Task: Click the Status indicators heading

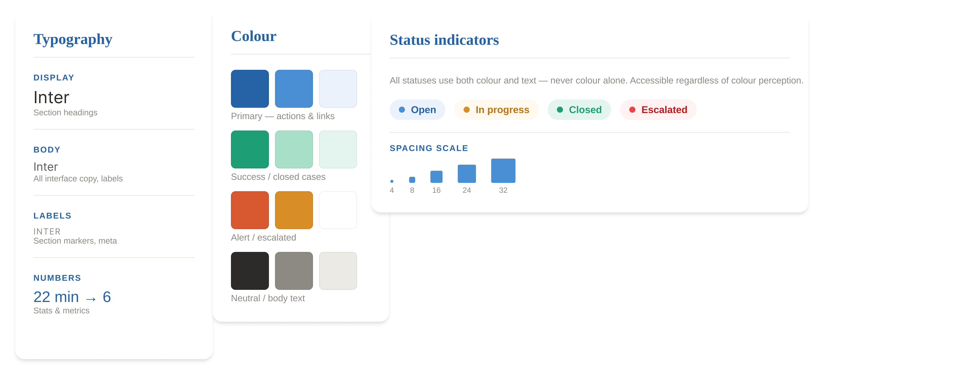Action: [444, 40]
